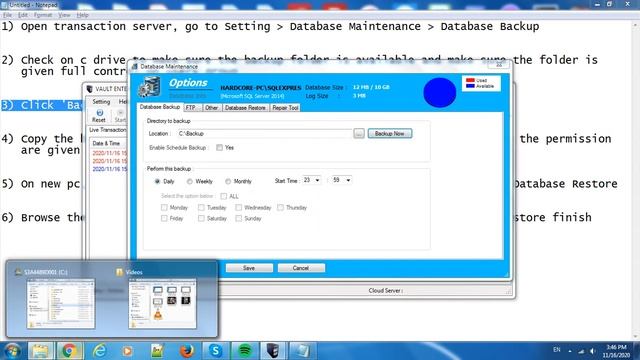Image resolution: width=640 pixels, height=360 pixels.
Task: Open the Notepad Edit menu
Action: click(23, 15)
